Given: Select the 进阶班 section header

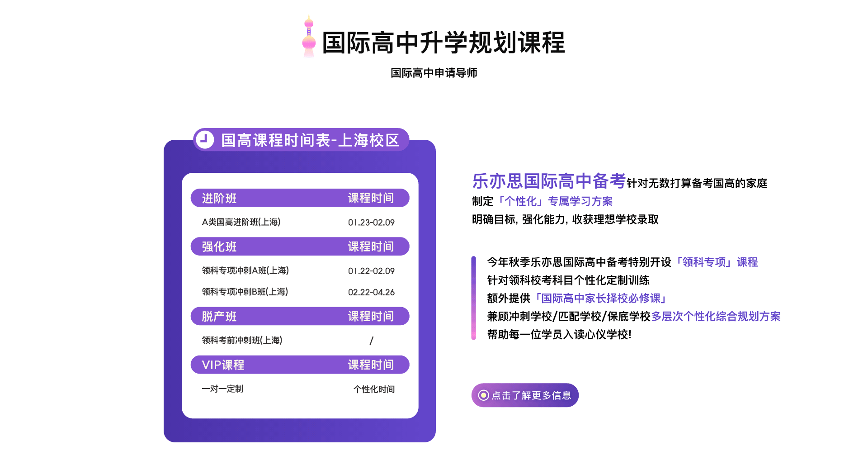Looking at the screenshot, I should 300,198.
